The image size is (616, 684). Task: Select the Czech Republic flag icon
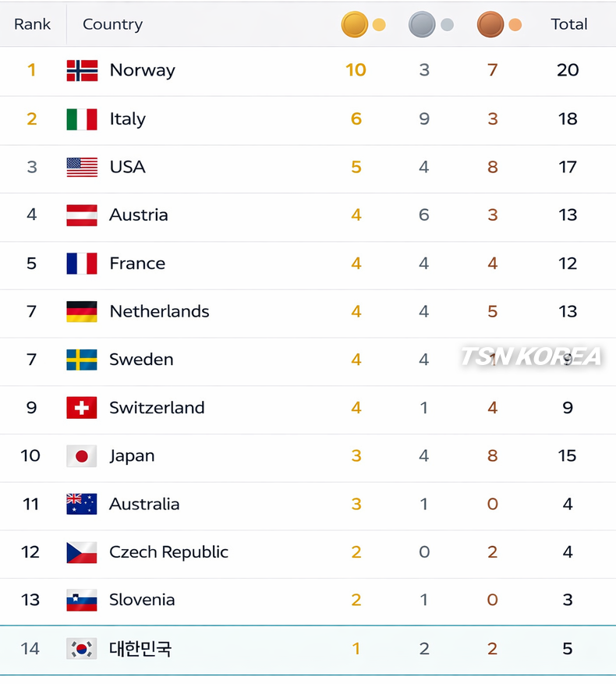pyautogui.click(x=82, y=552)
